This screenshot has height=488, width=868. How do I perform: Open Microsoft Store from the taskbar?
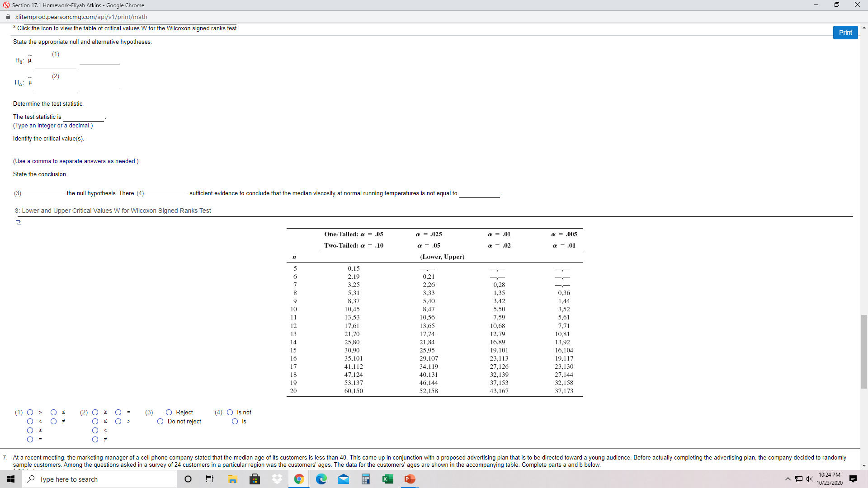click(255, 479)
